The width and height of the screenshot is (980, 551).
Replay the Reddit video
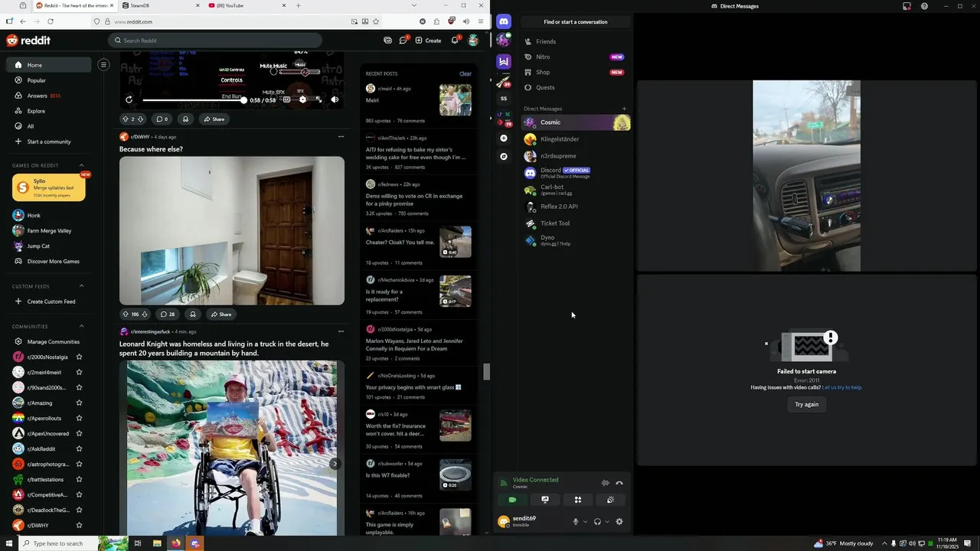coord(129,99)
